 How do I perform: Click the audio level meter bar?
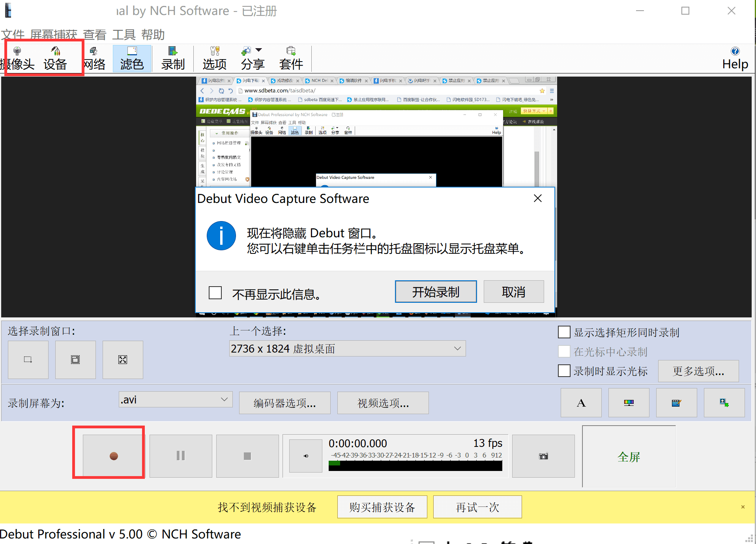pos(414,466)
